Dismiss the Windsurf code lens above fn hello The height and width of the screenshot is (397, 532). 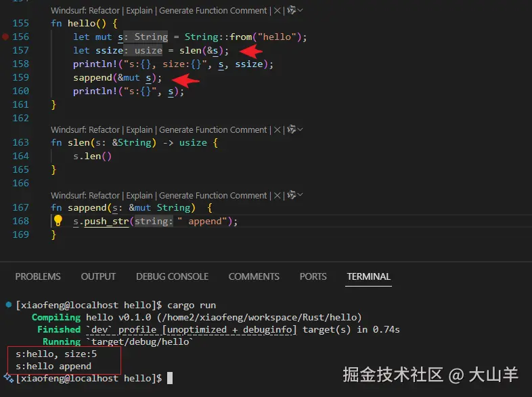(x=278, y=11)
